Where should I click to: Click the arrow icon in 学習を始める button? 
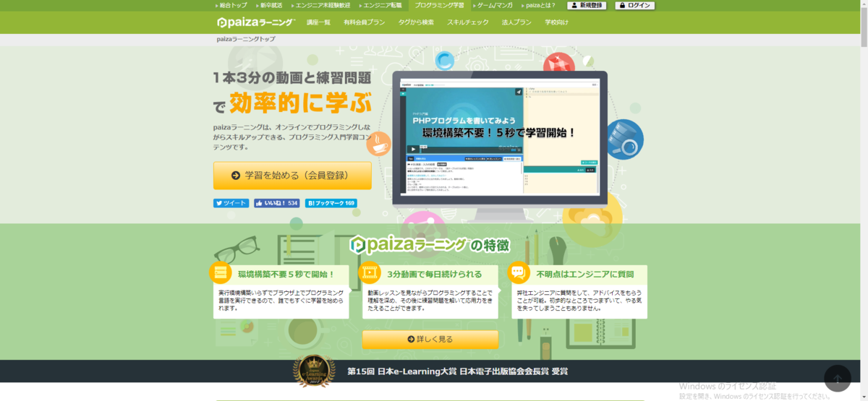(x=235, y=176)
